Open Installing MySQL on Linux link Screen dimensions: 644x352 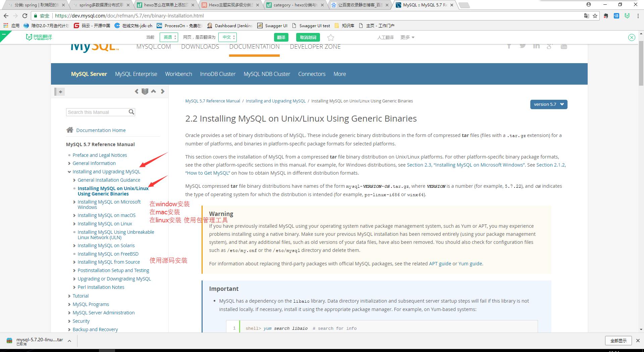(x=105, y=224)
